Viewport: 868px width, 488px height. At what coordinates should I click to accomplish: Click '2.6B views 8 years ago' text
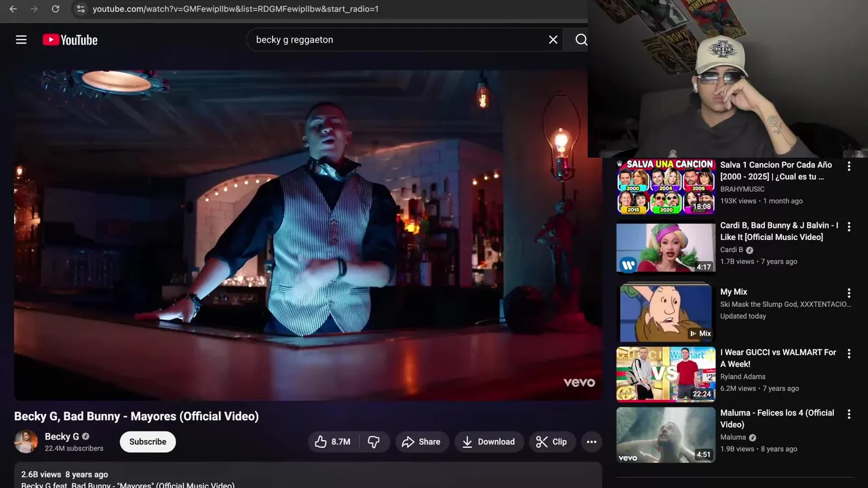[x=64, y=474]
